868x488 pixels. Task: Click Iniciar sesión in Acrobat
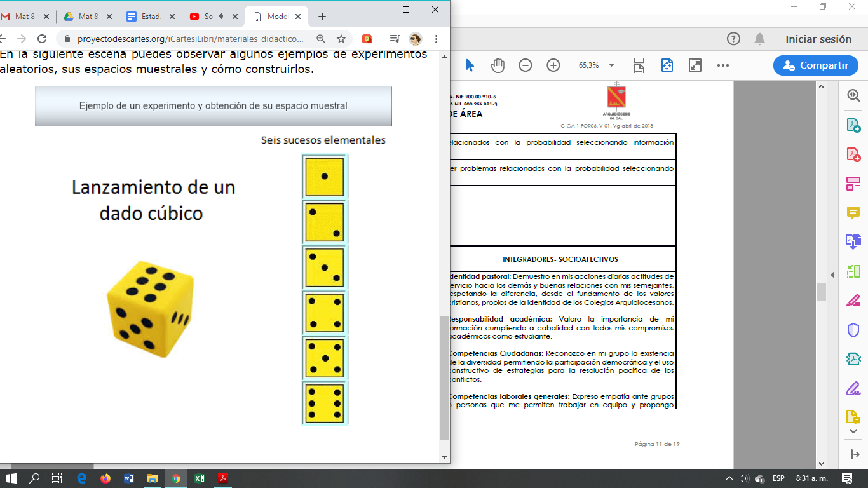pos(818,39)
